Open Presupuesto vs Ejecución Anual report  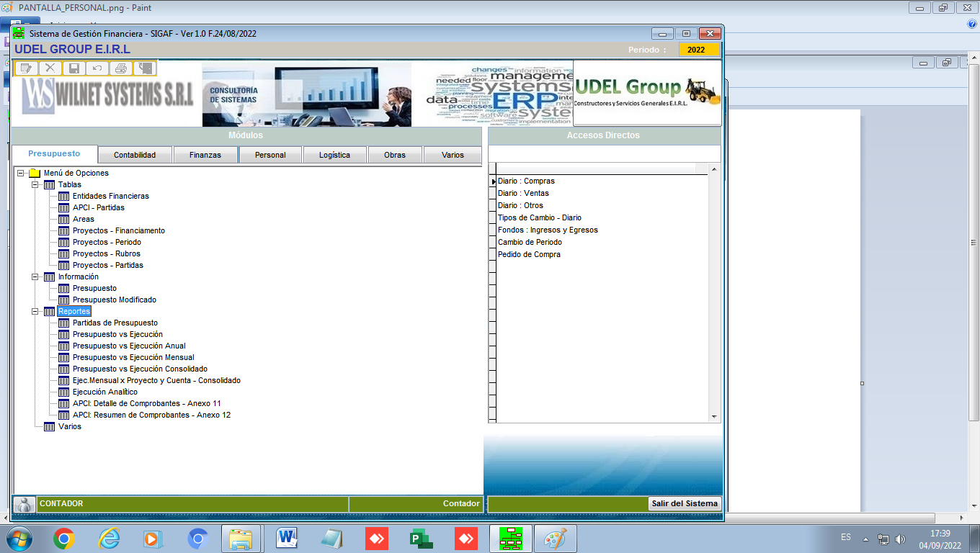point(128,346)
